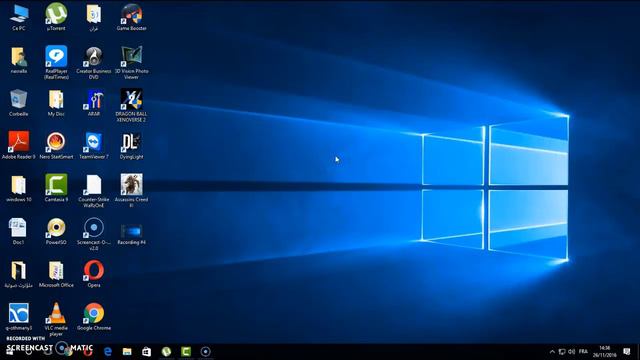Select the Counter-Strike WaRzOnE shortcut

pyautogui.click(x=94, y=191)
